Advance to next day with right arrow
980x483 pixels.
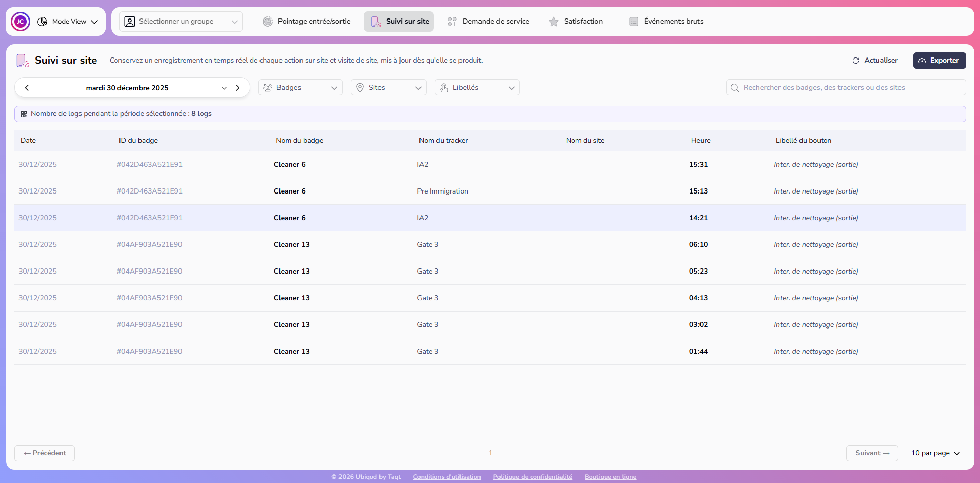pos(238,88)
